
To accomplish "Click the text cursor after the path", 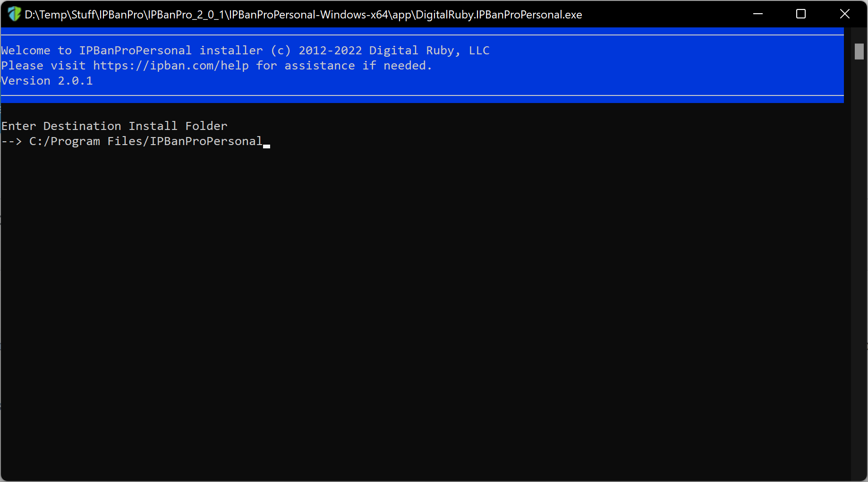I will (266, 146).
